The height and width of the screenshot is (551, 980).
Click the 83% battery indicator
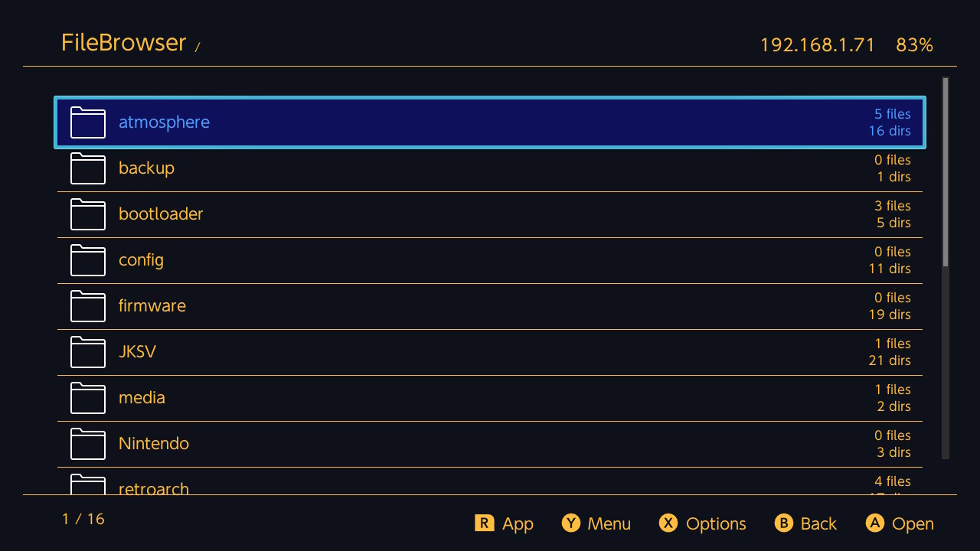(x=914, y=45)
